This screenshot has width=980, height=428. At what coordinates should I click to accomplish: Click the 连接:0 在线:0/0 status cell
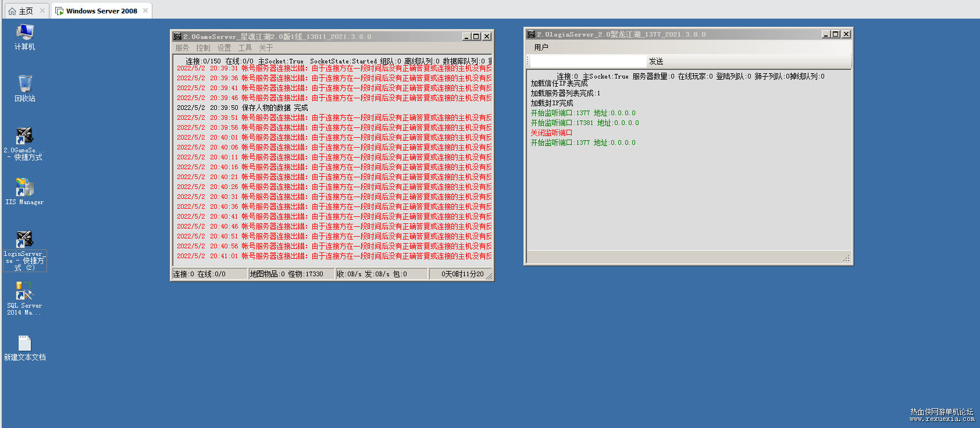(209, 274)
